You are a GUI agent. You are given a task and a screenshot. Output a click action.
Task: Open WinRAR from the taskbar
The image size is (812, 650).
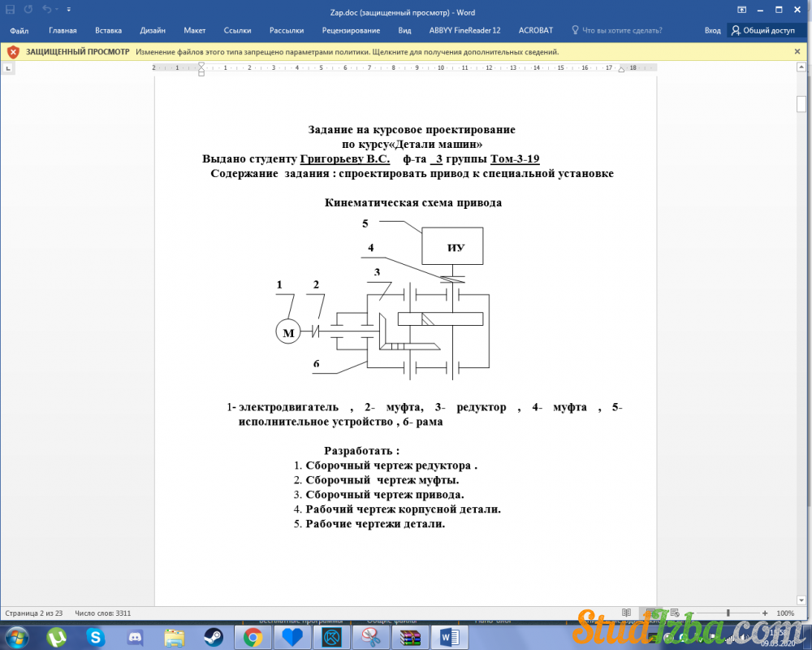(410, 637)
